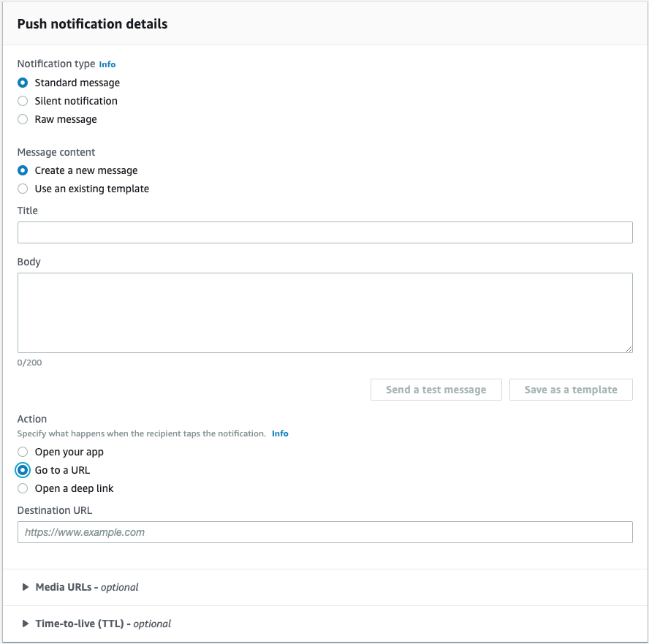Expand Time-to-live (TTL) section

pyautogui.click(x=102, y=624)
